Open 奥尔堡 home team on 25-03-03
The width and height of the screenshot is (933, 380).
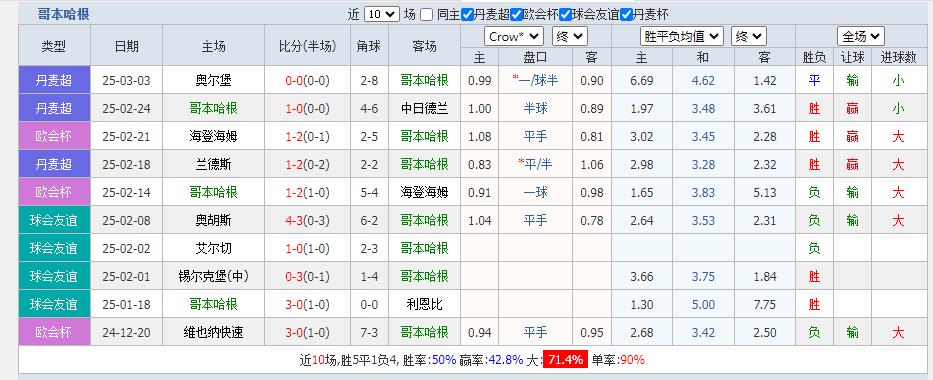[x=213, y=80]
